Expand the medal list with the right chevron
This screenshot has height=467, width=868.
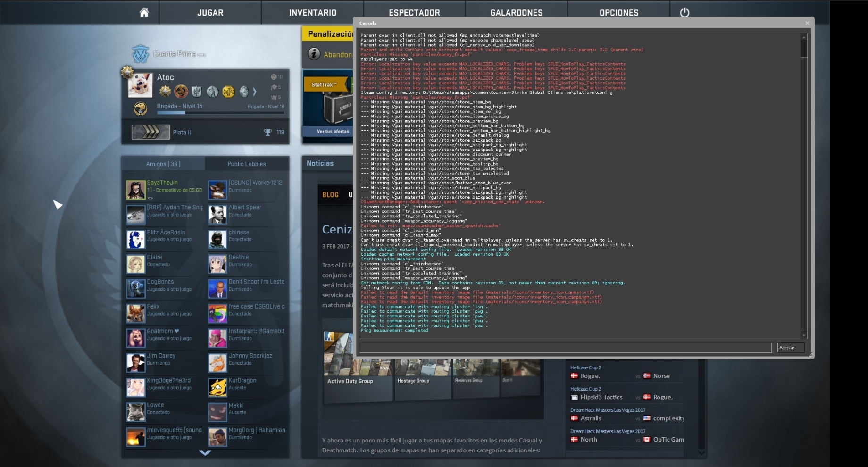pos(255,92)
